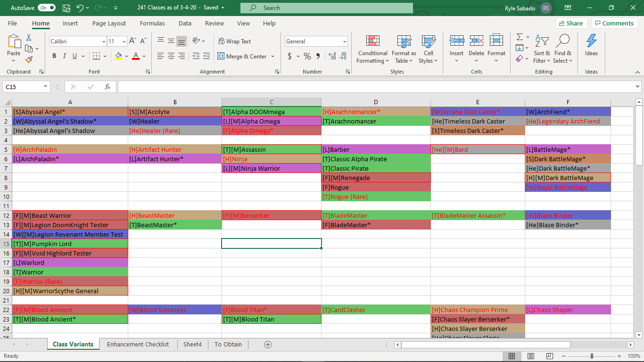Screen dimensions: 644x362
Task: Click the Increase Decimal icon
Action: click(332, 56)
